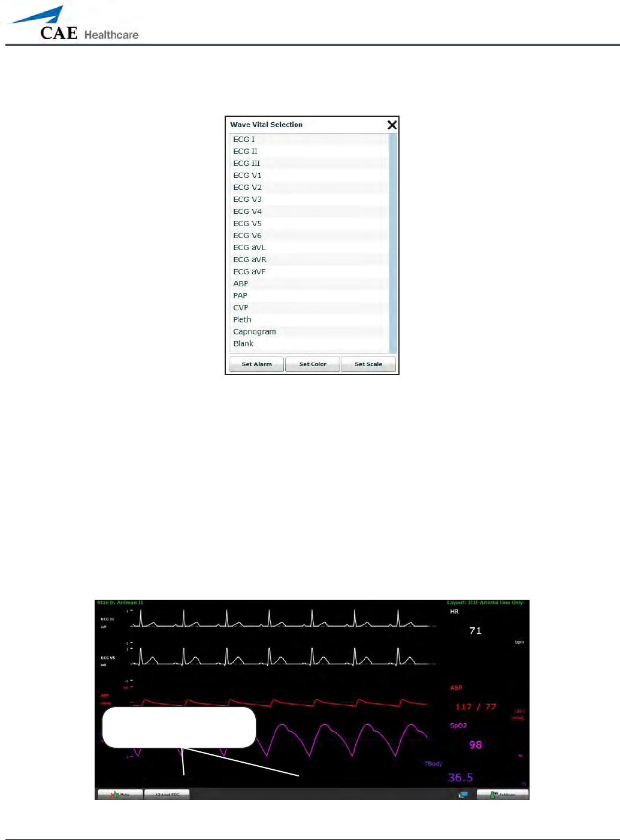Click the Set Alarm button
This screenshot has width=620, height=840.
(x=256, y=364)
